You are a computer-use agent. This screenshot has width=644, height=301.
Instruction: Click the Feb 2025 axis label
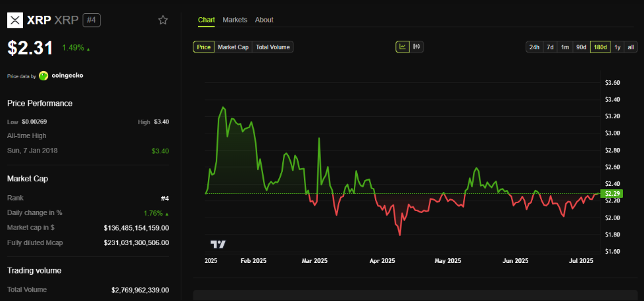[x=253, y=261]
